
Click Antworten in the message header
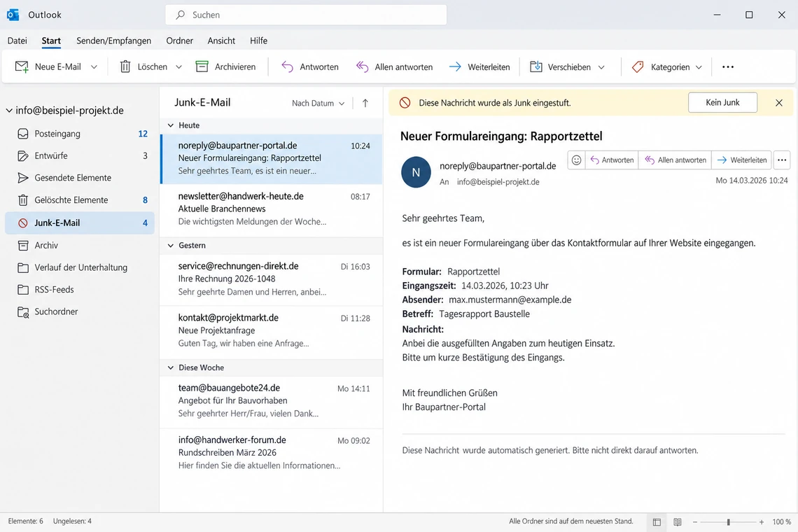coord(612,160)
